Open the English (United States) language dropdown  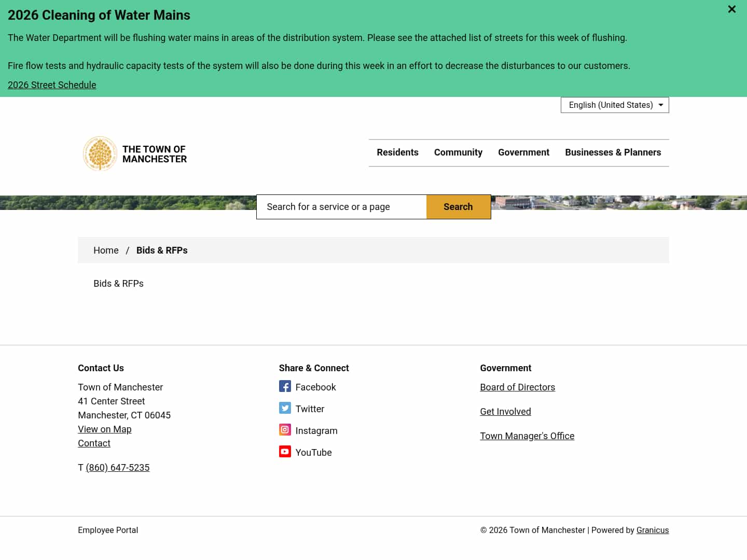tap(615, 105)
